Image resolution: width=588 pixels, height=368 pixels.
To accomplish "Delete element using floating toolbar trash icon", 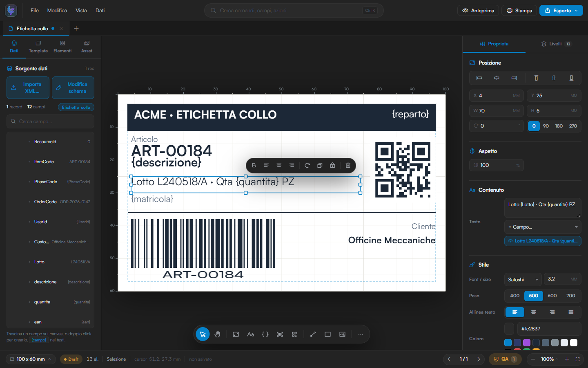I will (348, 165).
